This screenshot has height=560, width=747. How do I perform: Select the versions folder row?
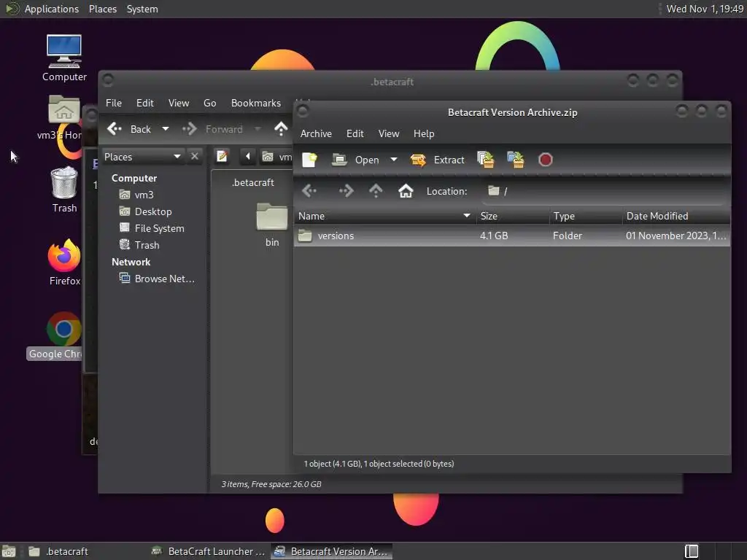click(512, 236)
